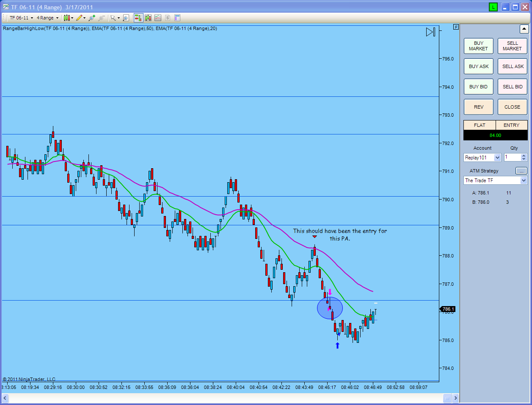Viewport: 532px width, 405px height.
Task: Click the A: 786.1 ask price text
Action: (x=480, y=193)
